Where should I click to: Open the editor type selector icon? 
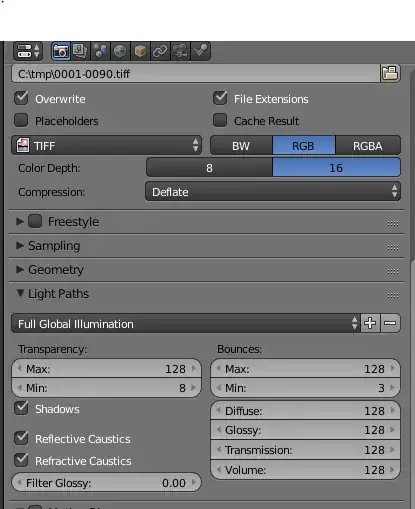(28, 51)
